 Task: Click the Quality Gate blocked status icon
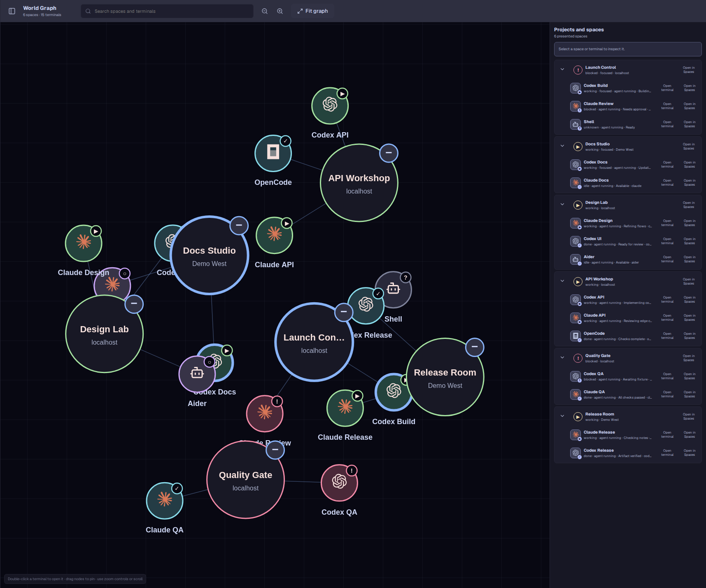pyautogui.click(x=578, y=358)
